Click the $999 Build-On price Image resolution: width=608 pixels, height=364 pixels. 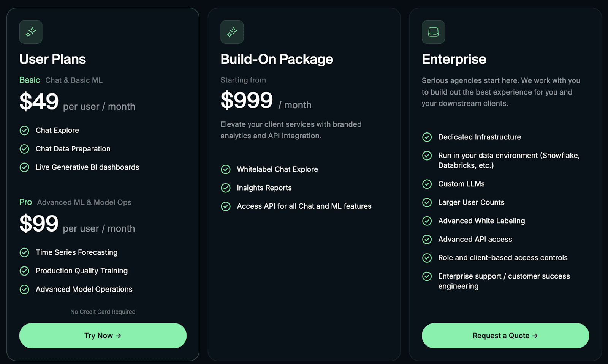click(247, 101)
